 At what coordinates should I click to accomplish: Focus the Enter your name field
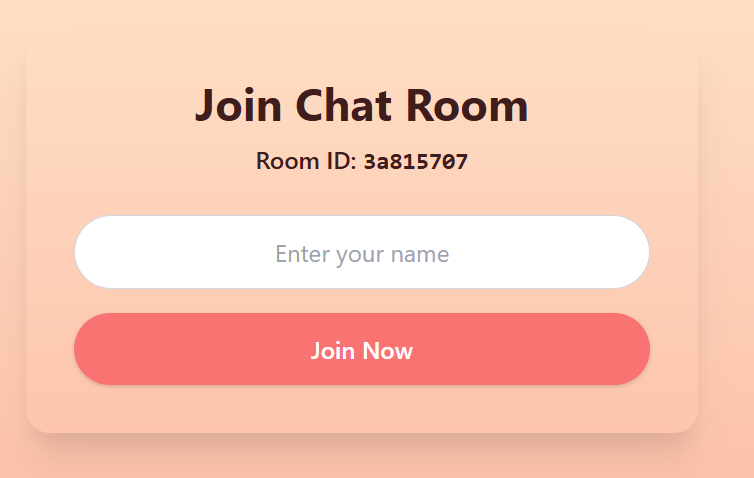pos(362,252)
